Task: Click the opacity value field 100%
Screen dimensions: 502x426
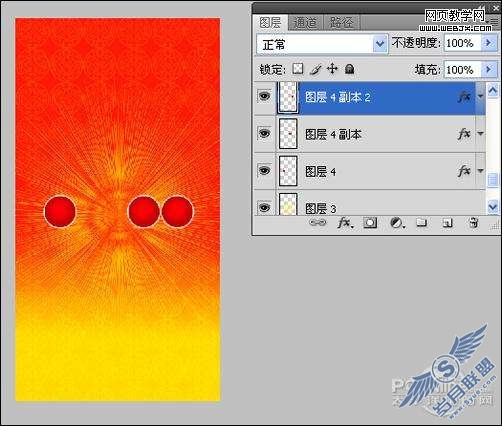Action: (x=463, y=43)
